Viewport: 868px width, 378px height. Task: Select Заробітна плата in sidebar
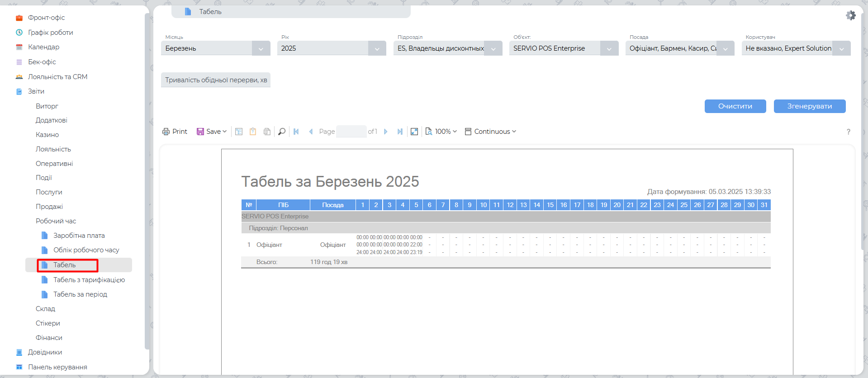(79, 236)
